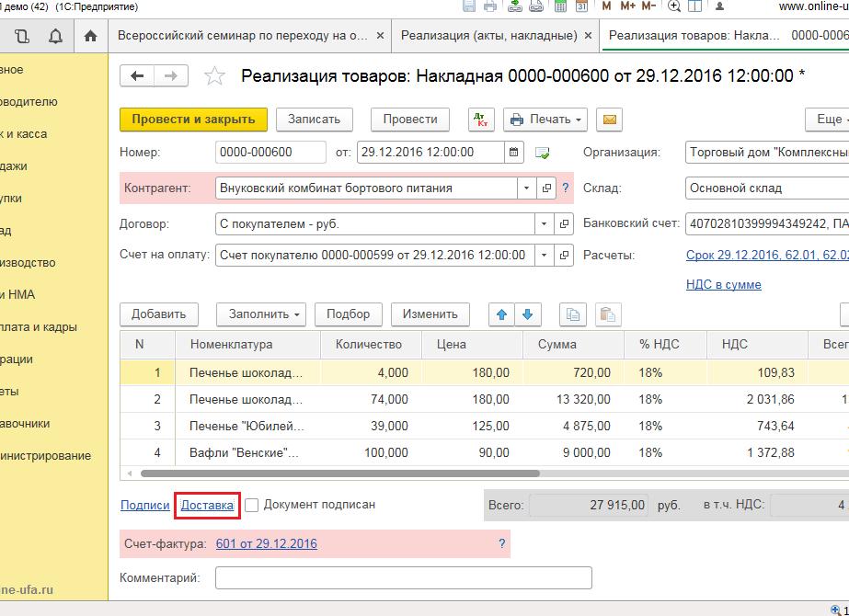Click the Записать button
Image resolution: width=849 pixels, height=616 pixels.
pyautogui.click(x=314, y=120)
